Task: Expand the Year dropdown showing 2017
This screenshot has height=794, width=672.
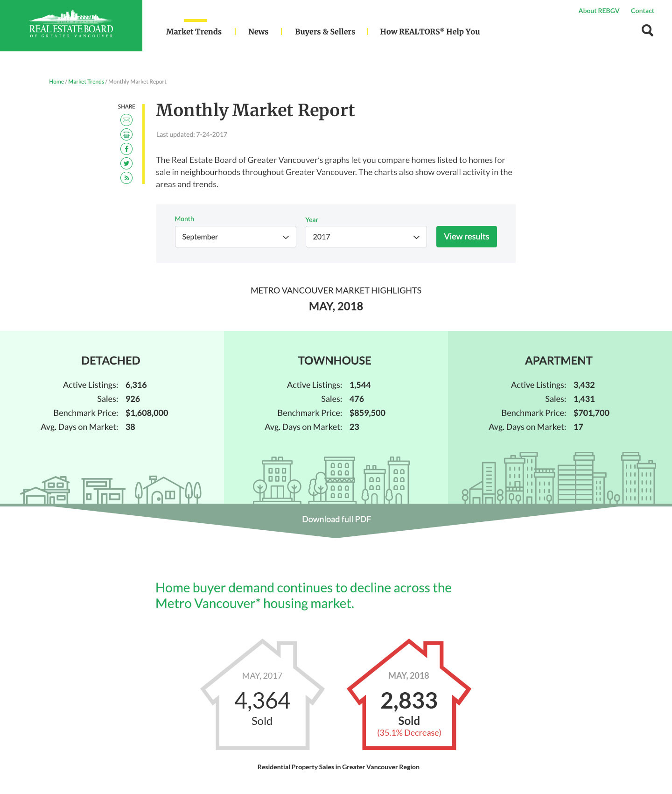Action: pyautogui.click(x=366, y=237)
